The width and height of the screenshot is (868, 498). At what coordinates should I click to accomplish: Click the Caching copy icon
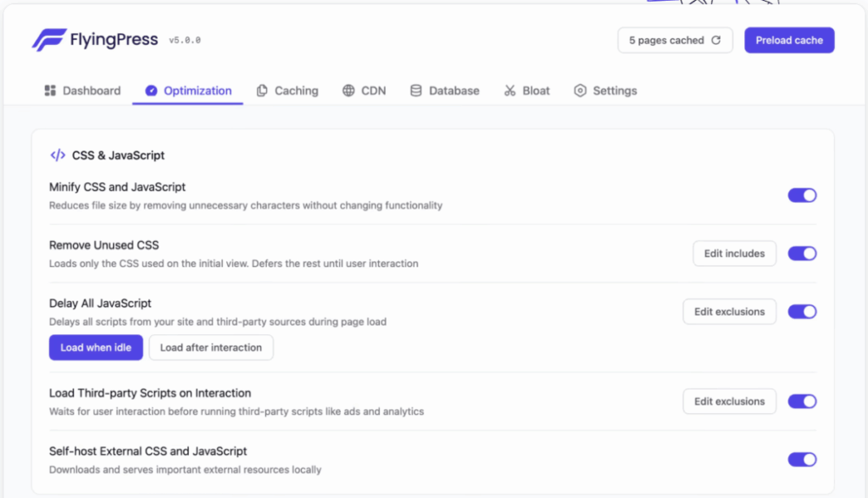point(262,91)
